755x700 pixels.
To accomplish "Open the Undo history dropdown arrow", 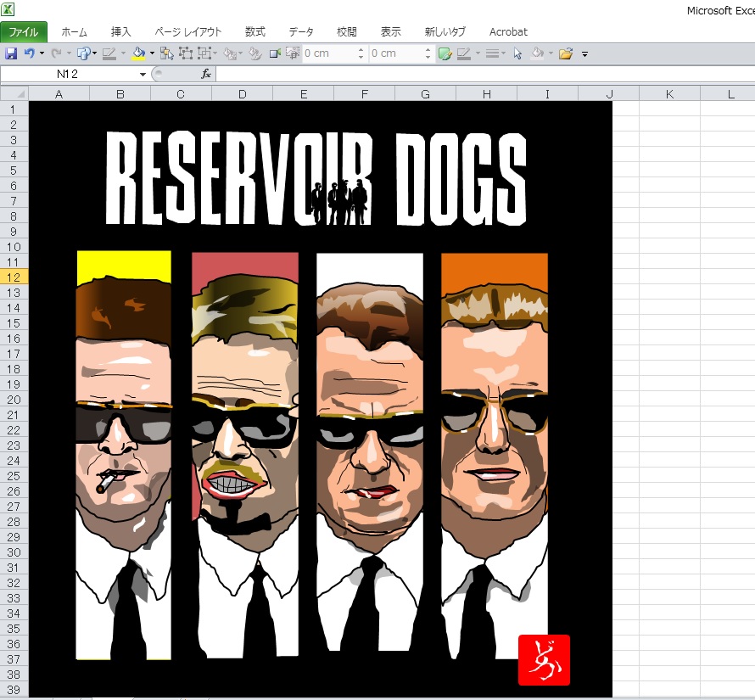I will click(x=42, y=53).
